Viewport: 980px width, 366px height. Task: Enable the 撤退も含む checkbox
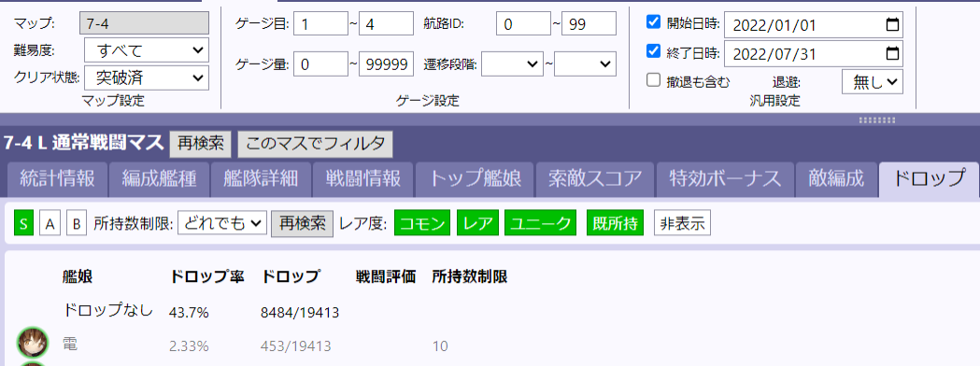(x=653, y=80)
